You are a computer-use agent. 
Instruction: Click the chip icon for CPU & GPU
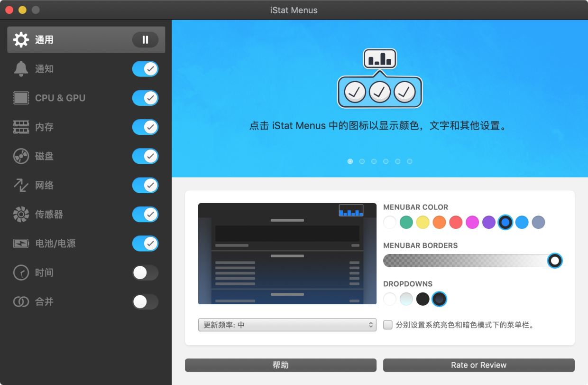click(x=21, y=98)
